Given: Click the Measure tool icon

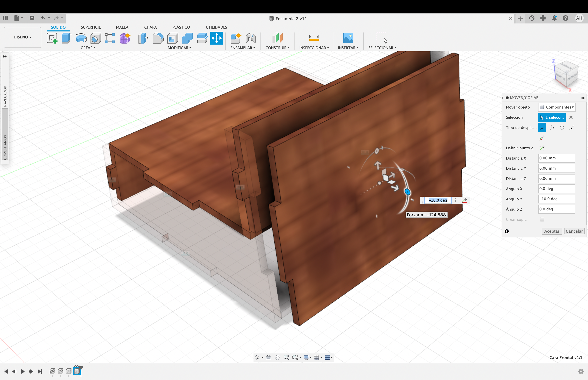Looking at the screenshot, I should tap(314, 38).
